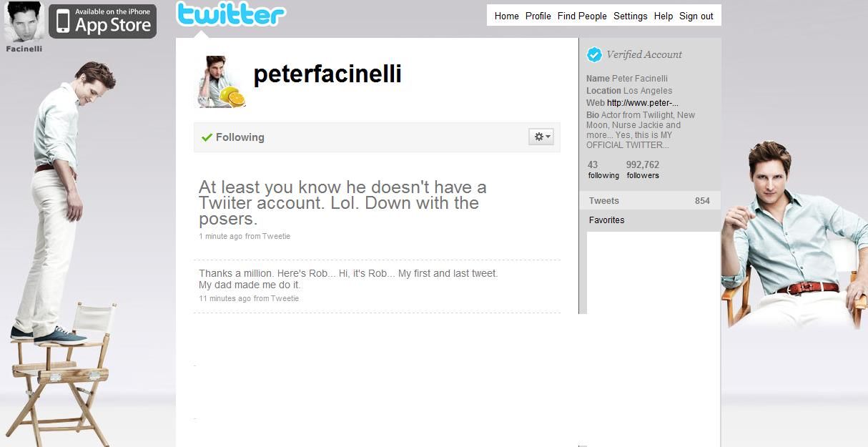Click peterfacinelli profile avatar picture
Image resolution: width=868 pixels, height=447 pixels.
point(220,82)
